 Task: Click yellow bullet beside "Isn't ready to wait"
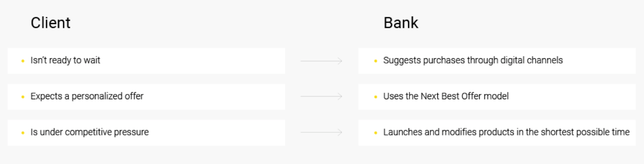click(23, 61)
